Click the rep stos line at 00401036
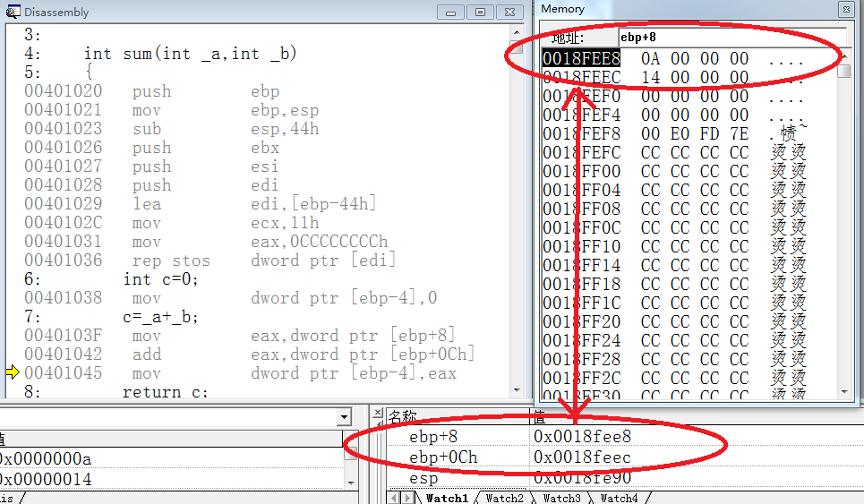Viewport: 864px width, 504px height. point(210,261)
